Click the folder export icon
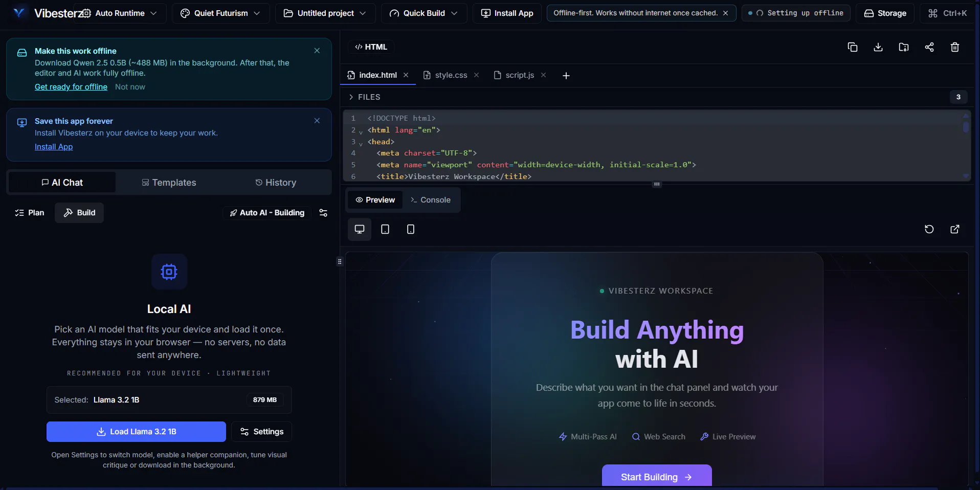The image size is (980, 490). (x=904, y=47)
